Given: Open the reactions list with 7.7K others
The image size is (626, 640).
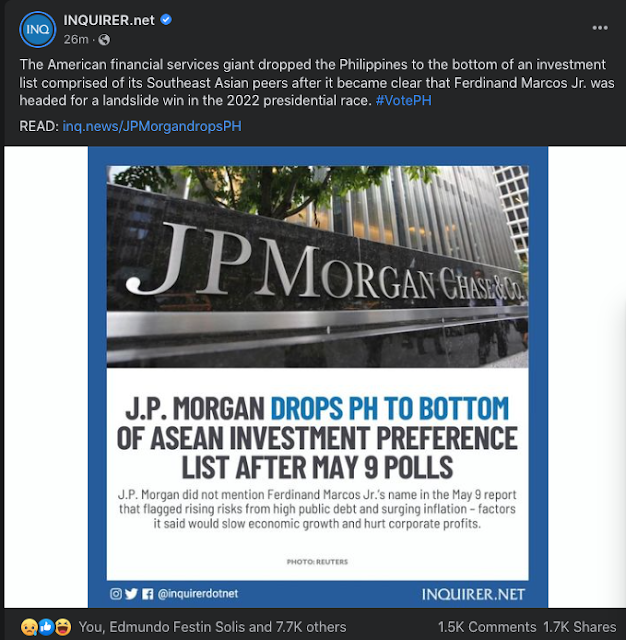Looking at the screenshot, I should coord(212,627).
